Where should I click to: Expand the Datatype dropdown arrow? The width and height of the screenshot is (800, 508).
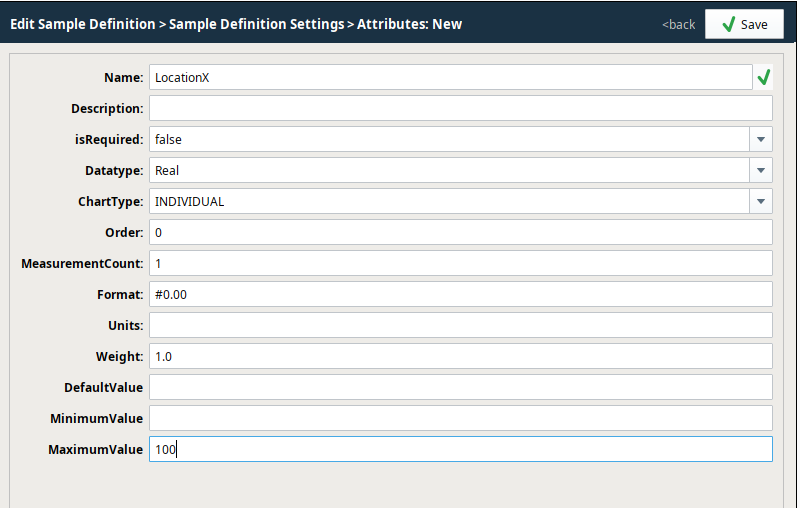[x=761, y=171]
